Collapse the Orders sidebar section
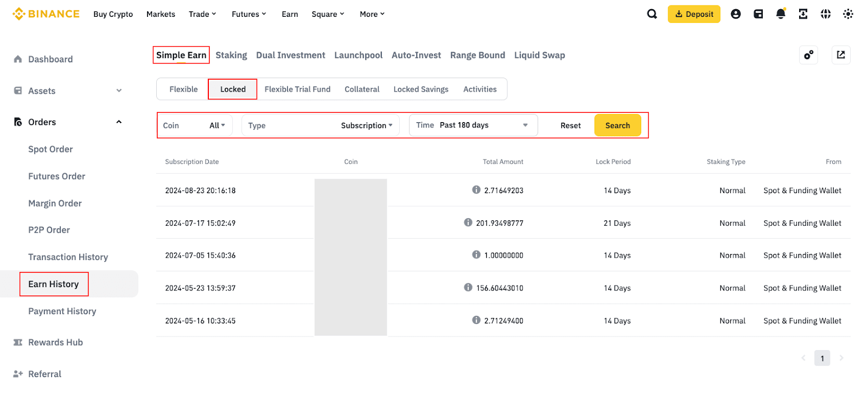This screenshot has height=394, width=868. [x=119, y=122]
